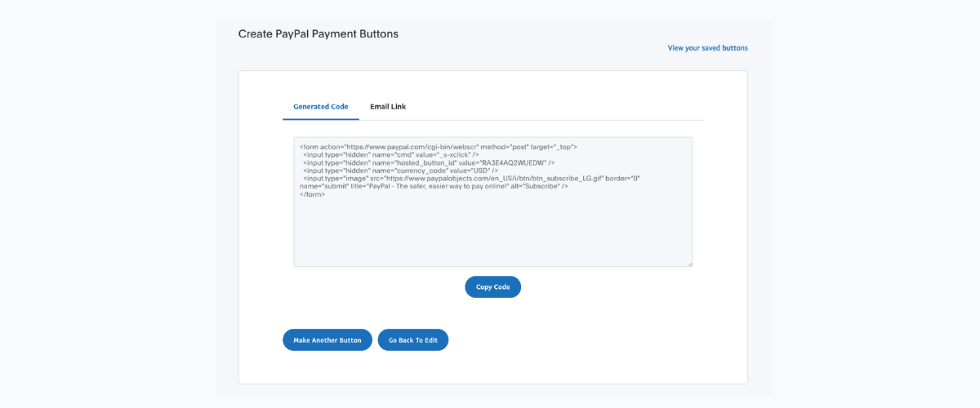Viewport: 980px width, 408px height.
Task: Click the hosted_button_id code line
Action: point(429,162)
